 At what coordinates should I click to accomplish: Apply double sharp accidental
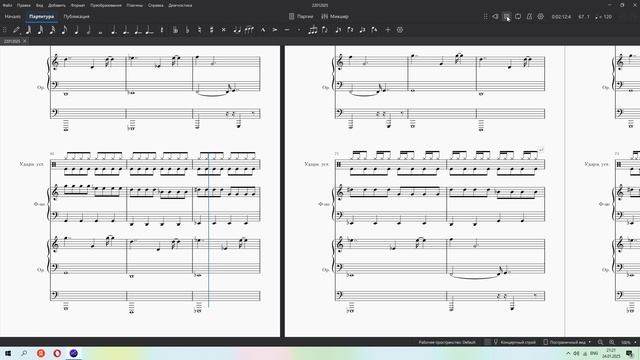(223, 30)
